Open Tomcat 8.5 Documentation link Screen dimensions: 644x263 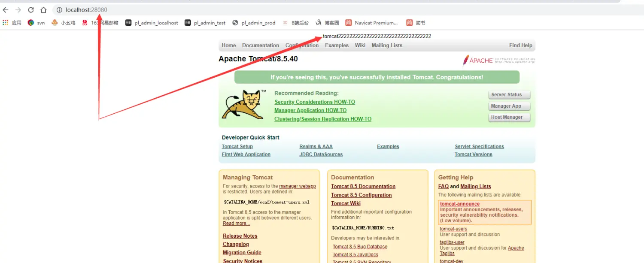[363, 187]
